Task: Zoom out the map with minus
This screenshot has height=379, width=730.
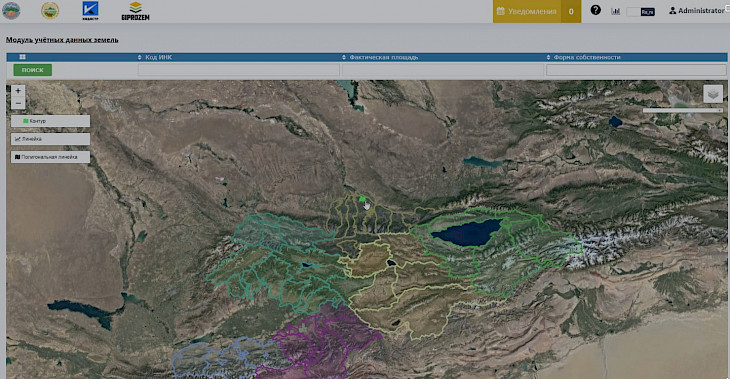Action: click(18, 103)
